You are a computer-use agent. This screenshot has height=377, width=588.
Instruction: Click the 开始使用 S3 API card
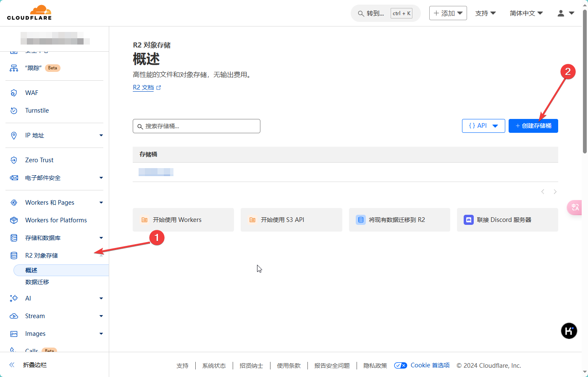291,220
